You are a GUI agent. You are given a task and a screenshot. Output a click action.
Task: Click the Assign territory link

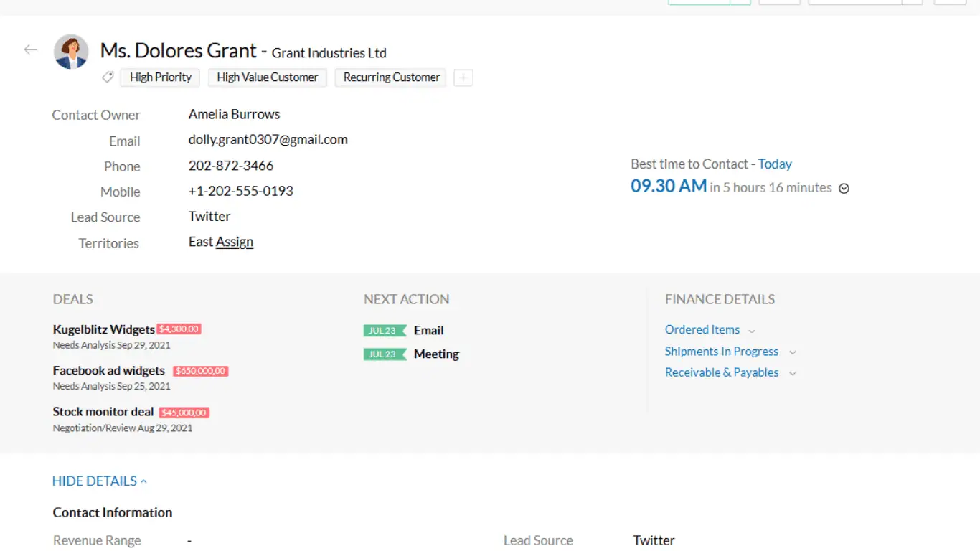pyautogui.click(x=235, y=242)
